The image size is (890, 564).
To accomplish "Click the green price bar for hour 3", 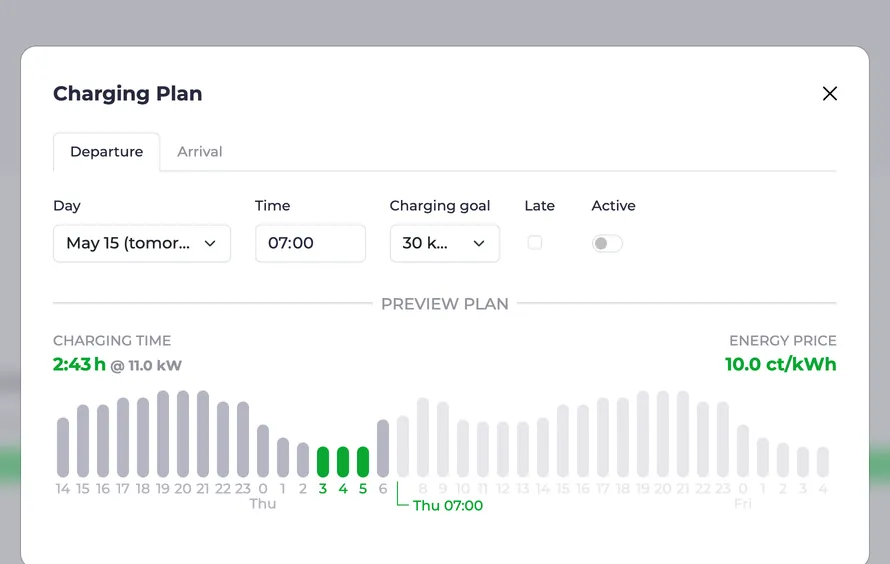I will [x=323, y=462].
